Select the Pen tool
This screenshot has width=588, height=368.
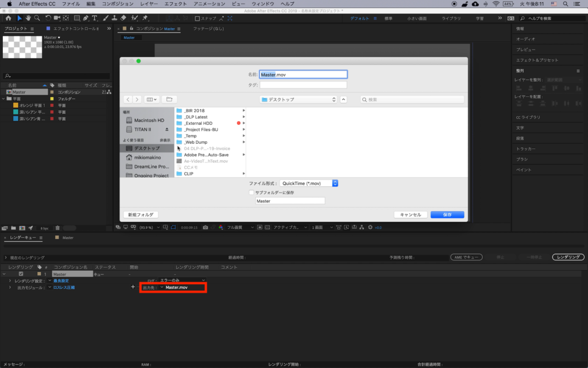pos(85,18)
